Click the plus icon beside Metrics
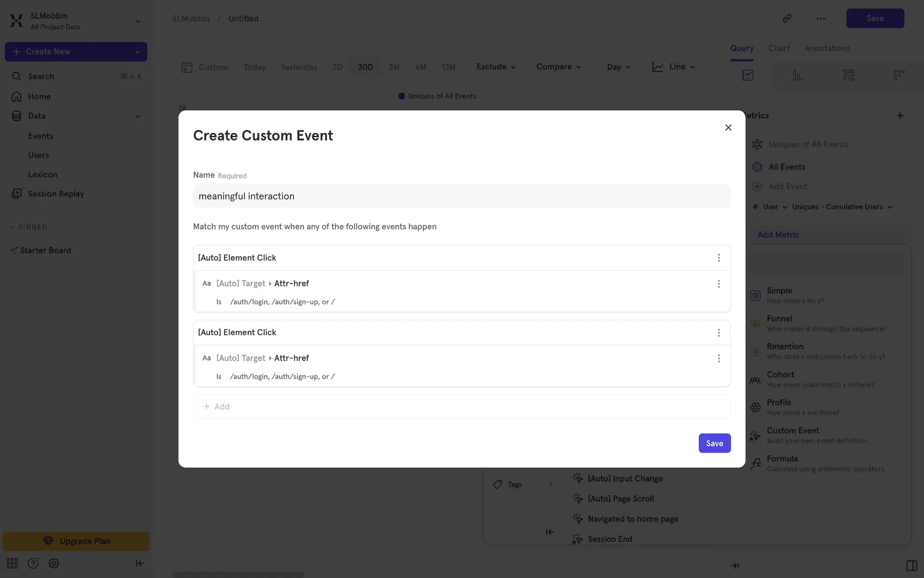The width and height of the screenshot is (924, 578). coord(900,116)
